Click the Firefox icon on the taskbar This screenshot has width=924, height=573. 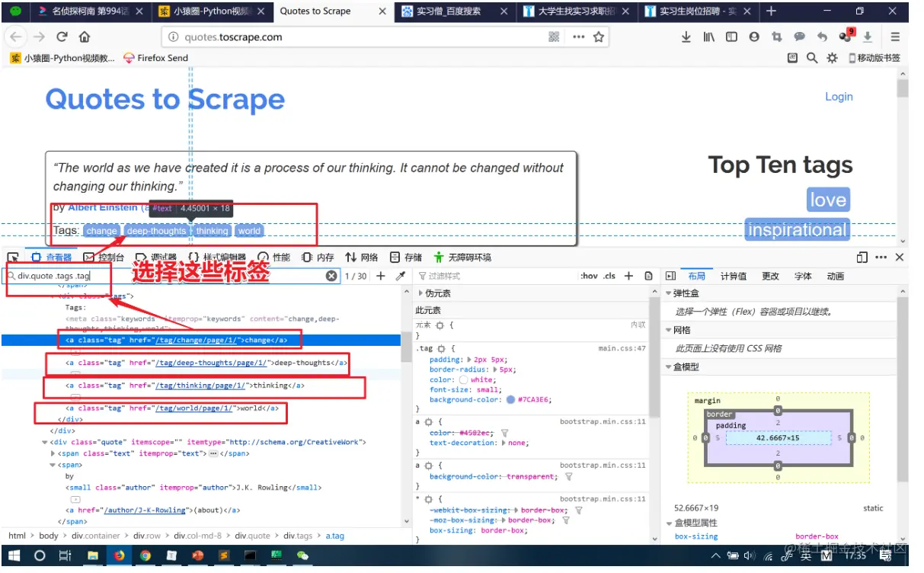(x=119, y=556)
